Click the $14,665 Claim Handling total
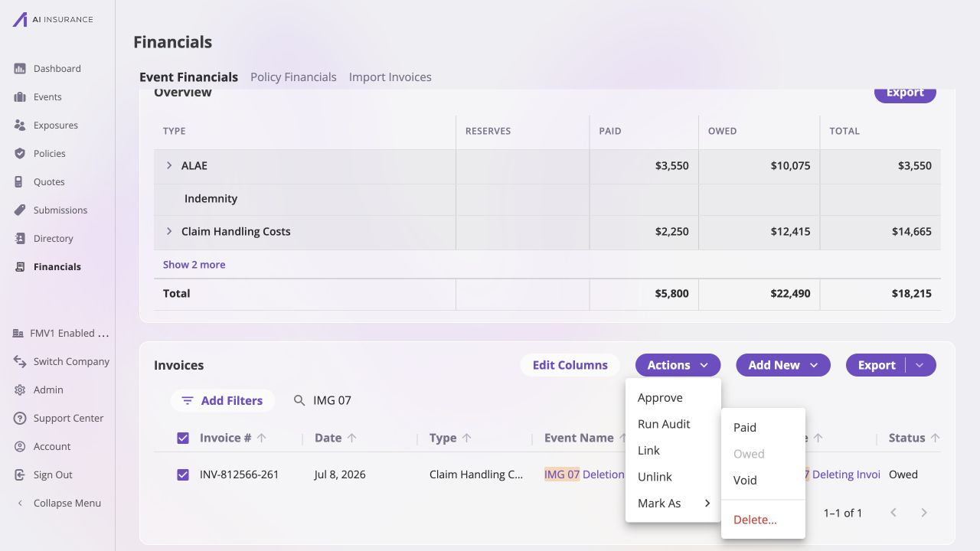 tap(912, 231)
